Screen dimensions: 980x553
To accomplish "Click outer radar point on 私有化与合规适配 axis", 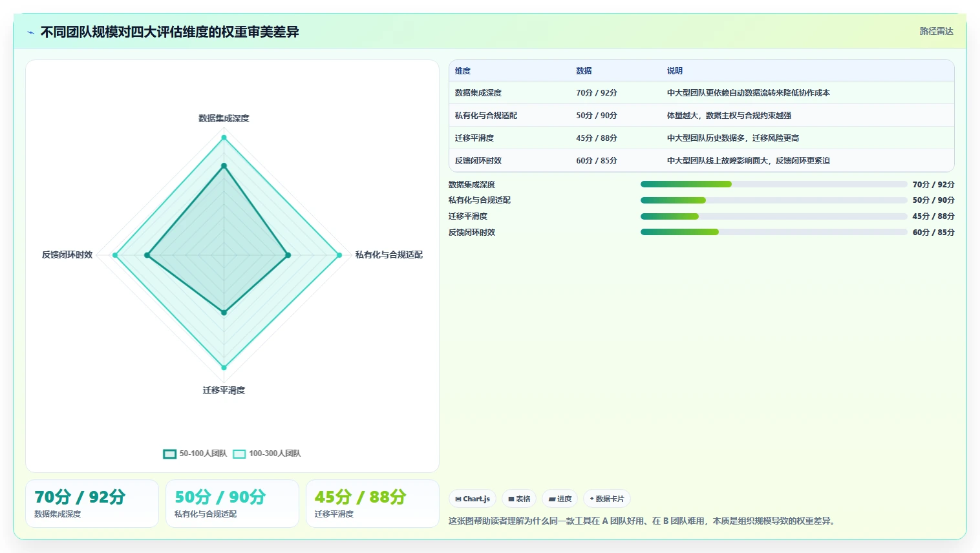I will coord(339,255).
